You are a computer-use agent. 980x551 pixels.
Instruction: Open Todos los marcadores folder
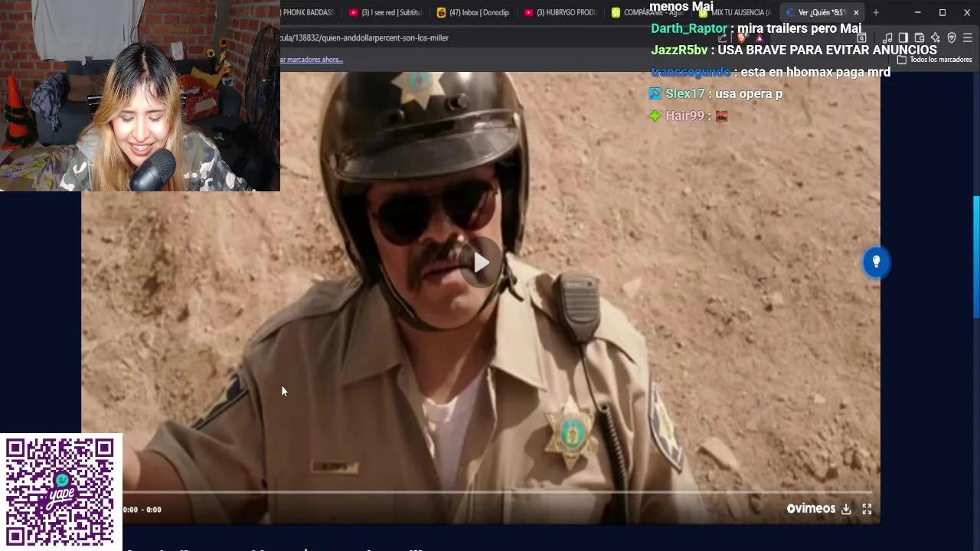pyautogui.click(x=935, y=60)
